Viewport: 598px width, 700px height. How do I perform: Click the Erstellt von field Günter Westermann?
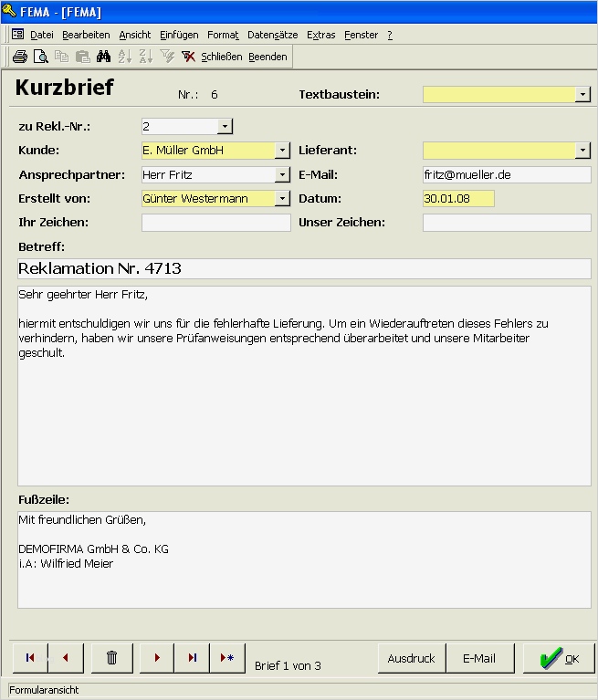click(208, 199)
